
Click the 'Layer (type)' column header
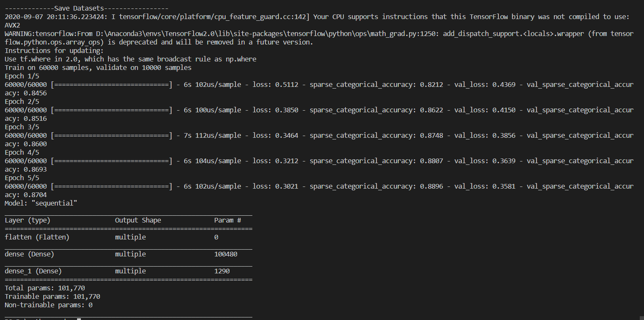click(x=28, y=220)
